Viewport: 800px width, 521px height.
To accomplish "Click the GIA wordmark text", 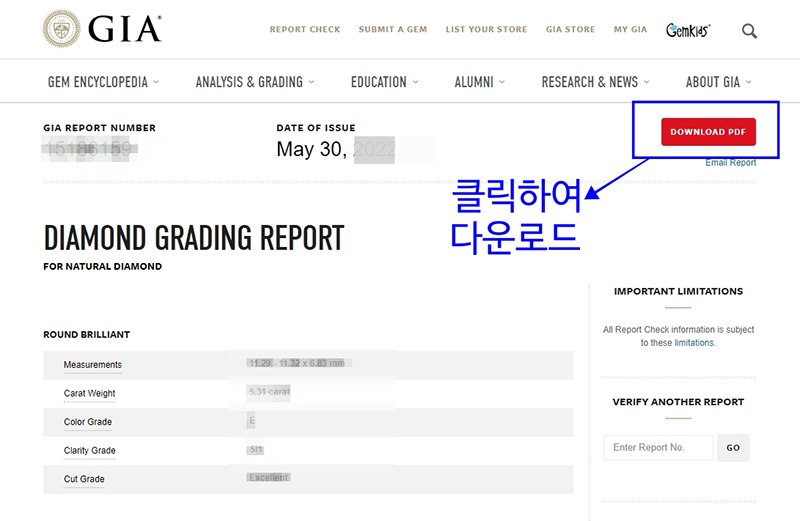I will (125, 29).
